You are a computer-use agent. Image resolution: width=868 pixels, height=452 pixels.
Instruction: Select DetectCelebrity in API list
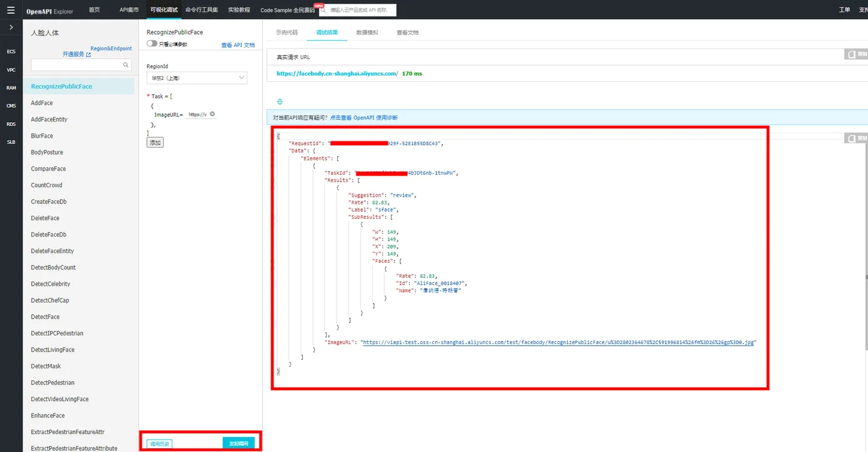tap(51, 284)
